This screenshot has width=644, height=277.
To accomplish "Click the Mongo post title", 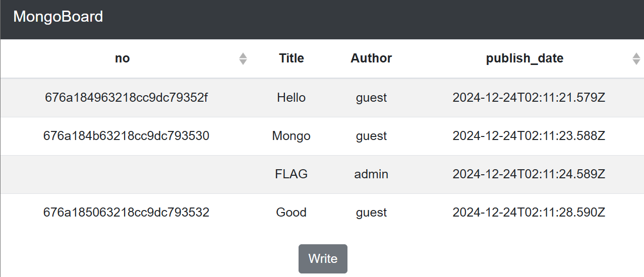I will pyautogui.click(x=291, y=136).
